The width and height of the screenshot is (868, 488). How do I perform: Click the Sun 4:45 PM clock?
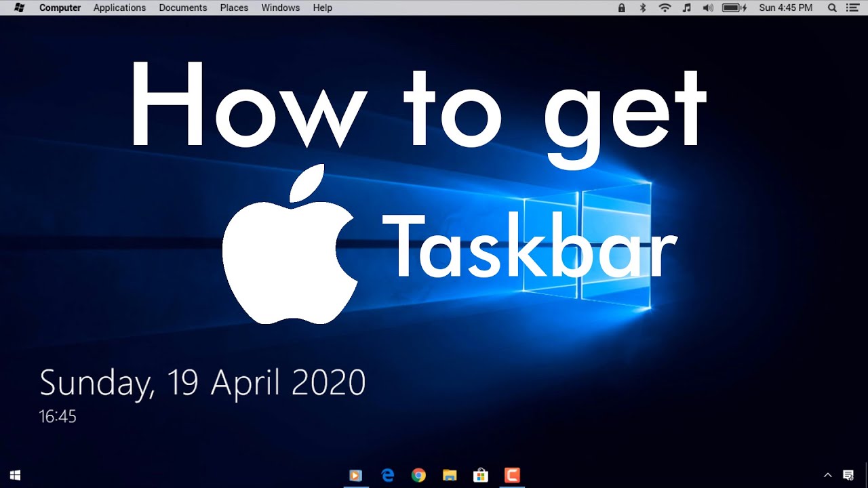coord(785,8)
